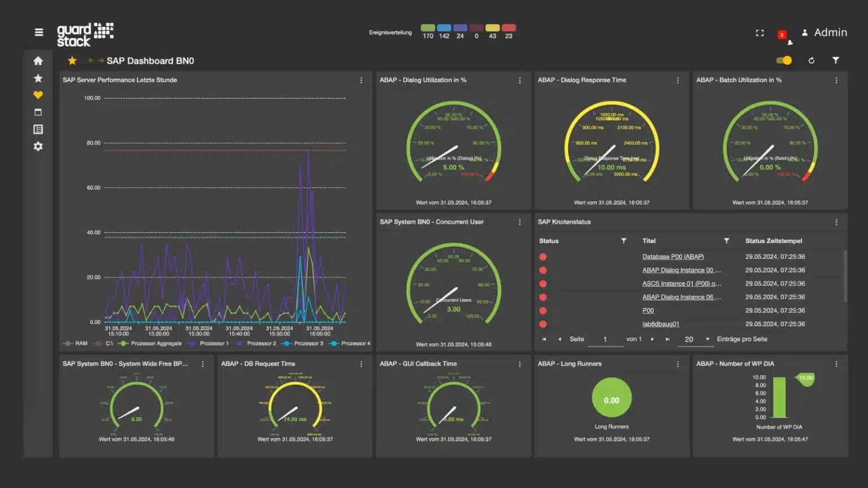Click the 'SAP Dashboard BN0' title
The width and height of the screenshot is (868, 488).
click(x=150, y=60)
